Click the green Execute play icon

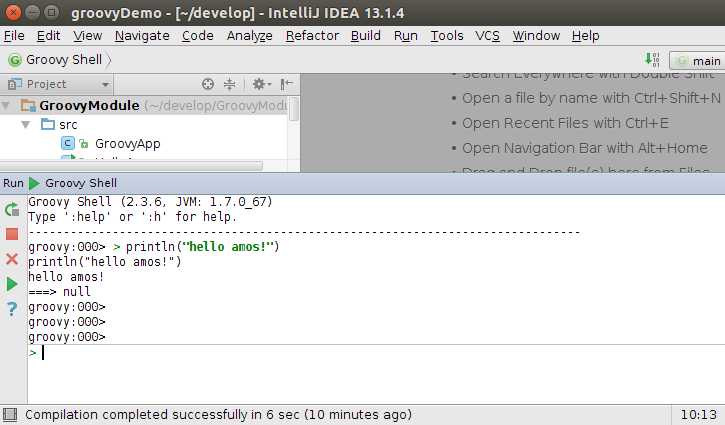12,284
